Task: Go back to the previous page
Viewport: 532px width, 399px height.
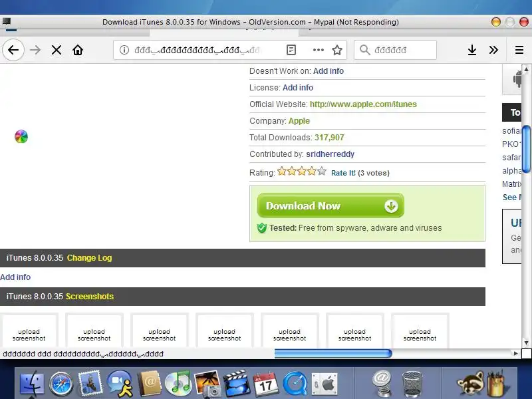Action: pyautogui.click(x=13, y=51)
